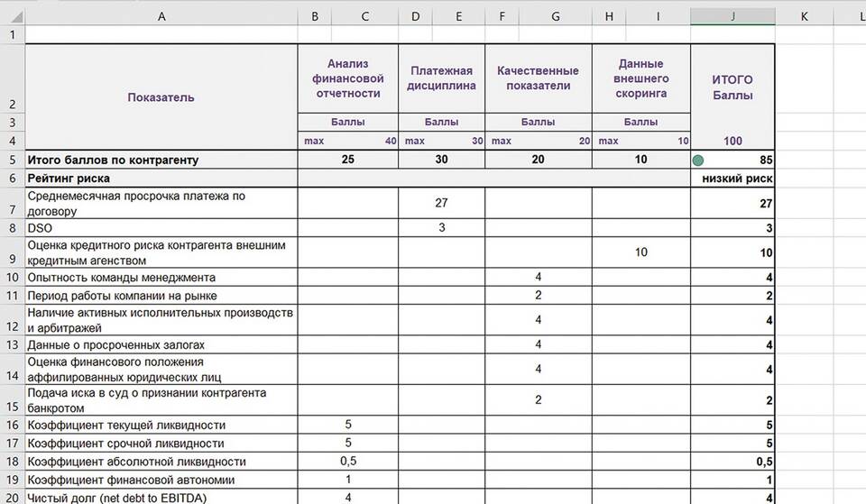Click 'Анализ финансовой отчетности' header cell
This screenshot has height=504, width=866.
coord(348,78)
